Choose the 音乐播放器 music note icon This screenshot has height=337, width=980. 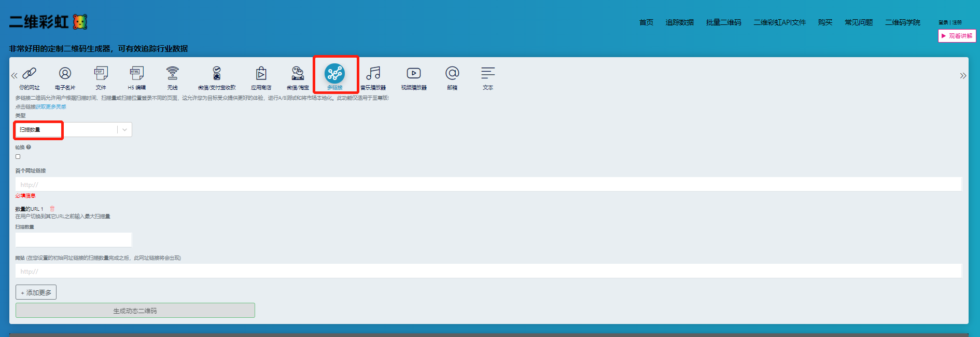click(x=373, y=73)
